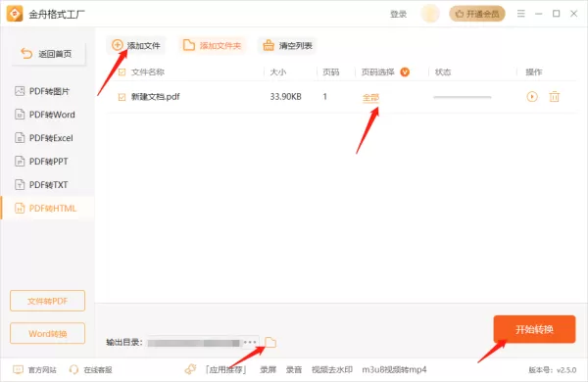Click the 大小 column header
Screen dimensions: 588x382
(278, 72)
